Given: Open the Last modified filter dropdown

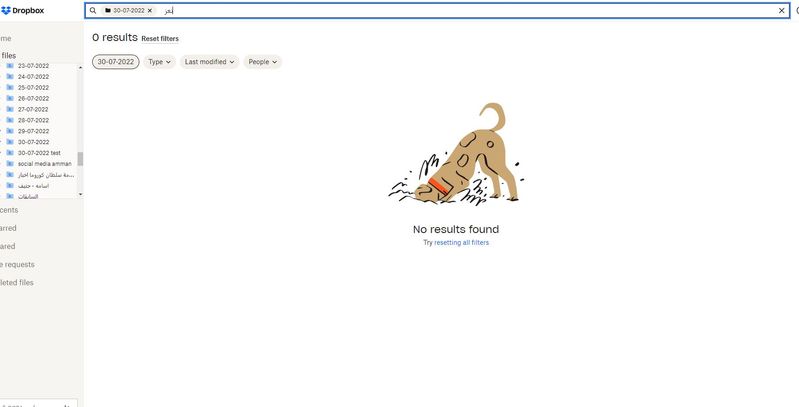Looking at the screenshot, I should pos(209,62).
